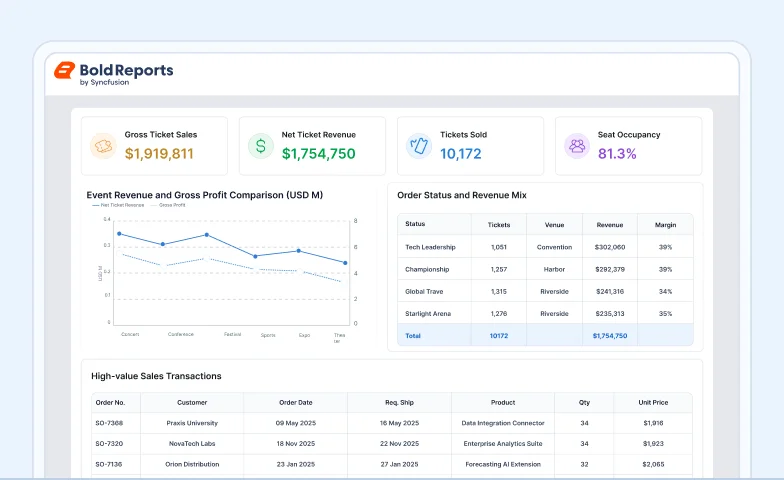Select order SO-7136
784x480 pixels.
tap(108, 464)
